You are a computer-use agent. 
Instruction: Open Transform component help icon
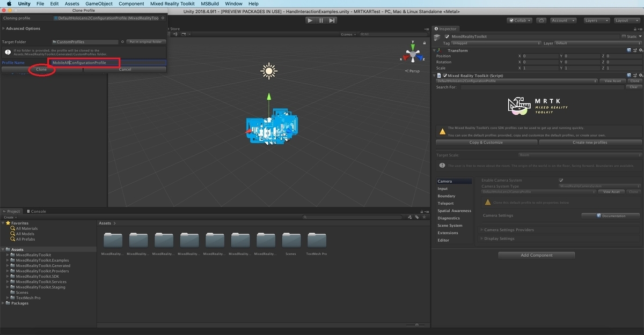click(x=628, y=50)
